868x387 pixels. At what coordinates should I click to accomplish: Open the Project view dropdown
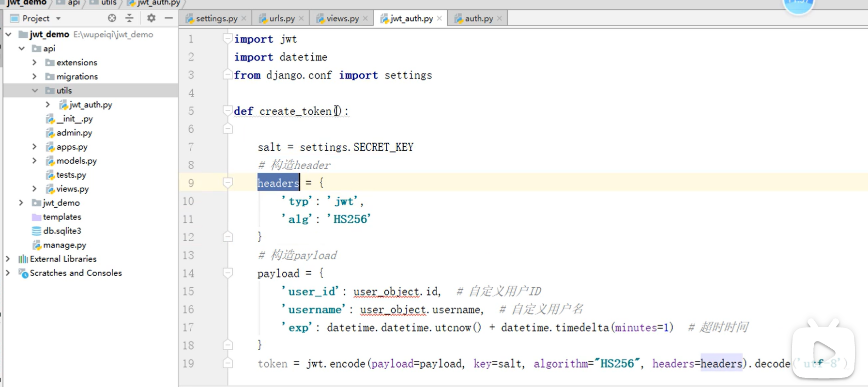pos(58,18)
